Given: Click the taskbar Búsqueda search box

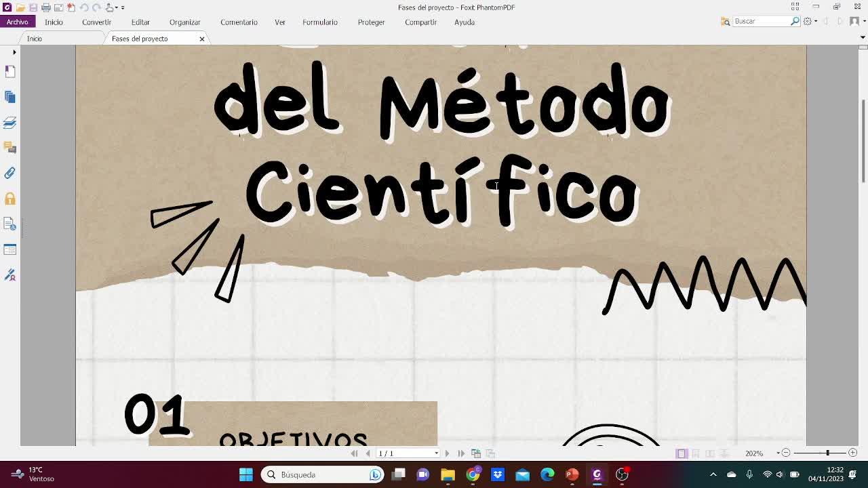Looking at the screenshot, I should point(323,474).
